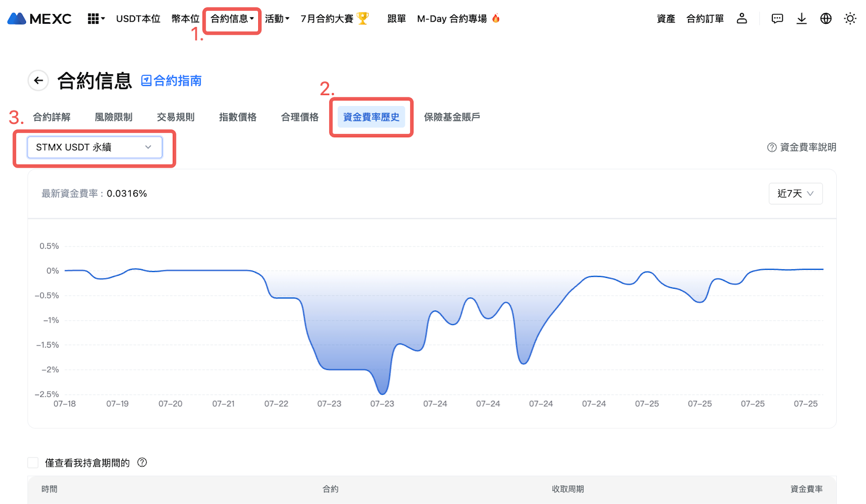
Task: Click the chart's lowest dip near -2.5%
Action: point(382,393)
